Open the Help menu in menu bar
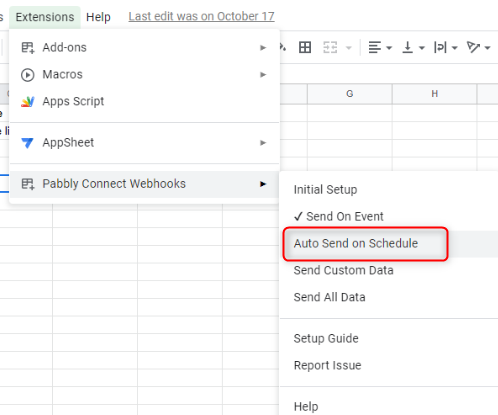 [x=98, y=17]
